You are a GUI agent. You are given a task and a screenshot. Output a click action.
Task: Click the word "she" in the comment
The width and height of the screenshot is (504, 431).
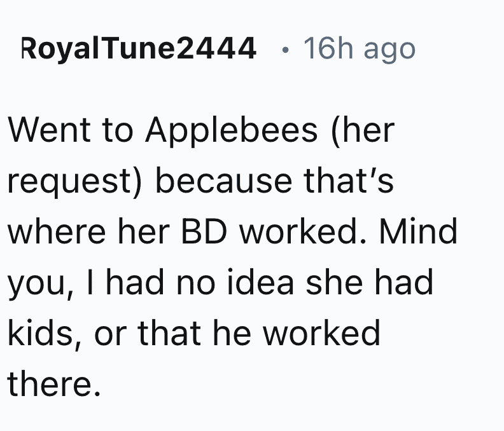(333, 282)
